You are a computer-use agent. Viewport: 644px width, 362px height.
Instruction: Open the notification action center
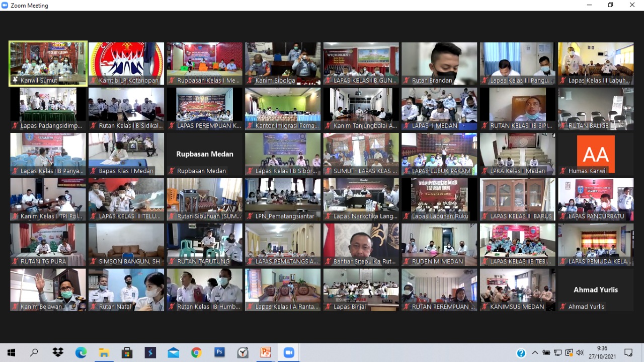click(x=628, y=352)
